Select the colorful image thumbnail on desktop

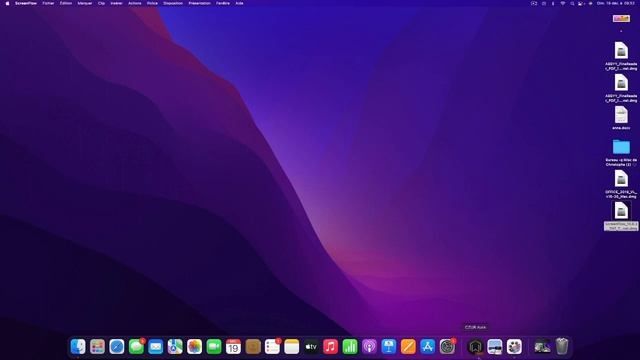point(621,19)
